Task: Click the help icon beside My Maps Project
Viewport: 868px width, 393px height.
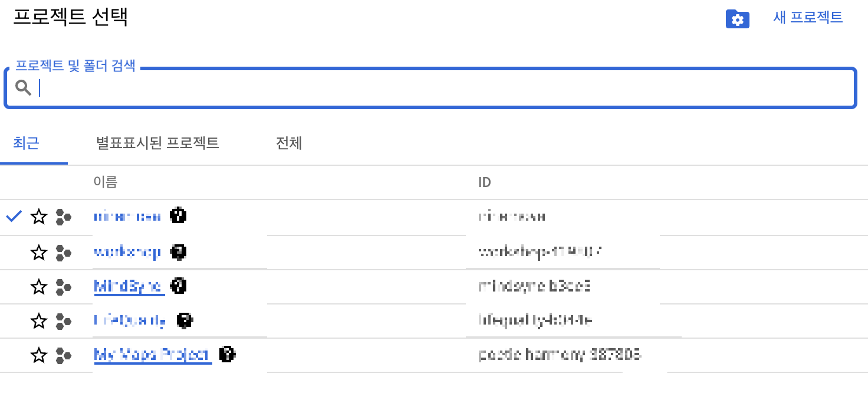Action: (x=227, y=355)
